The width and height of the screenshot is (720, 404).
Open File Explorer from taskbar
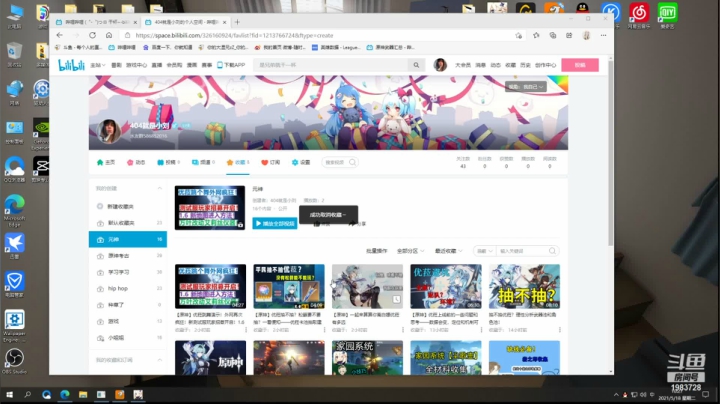(83, 395)
